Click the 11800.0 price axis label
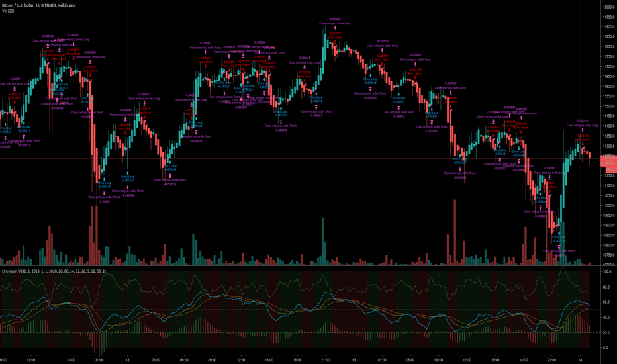Image resolution: width=617 pixels, height=364 pixels. 609,47
